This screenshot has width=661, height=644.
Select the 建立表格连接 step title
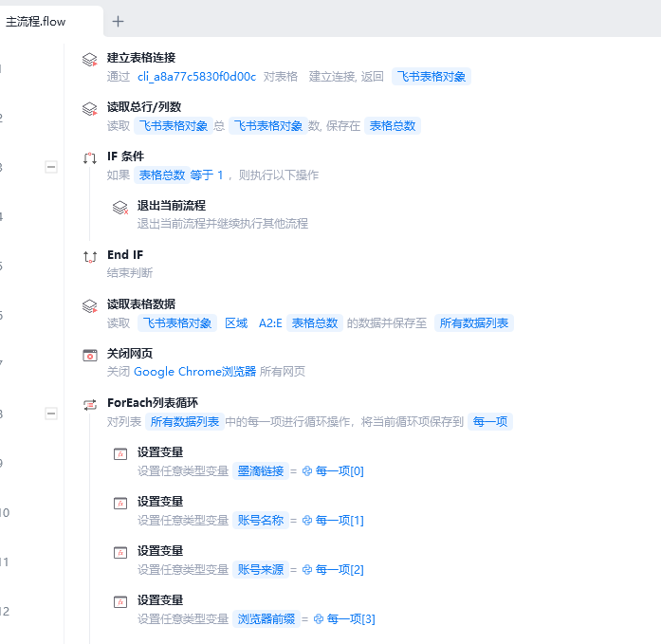(x=141, y=58)
